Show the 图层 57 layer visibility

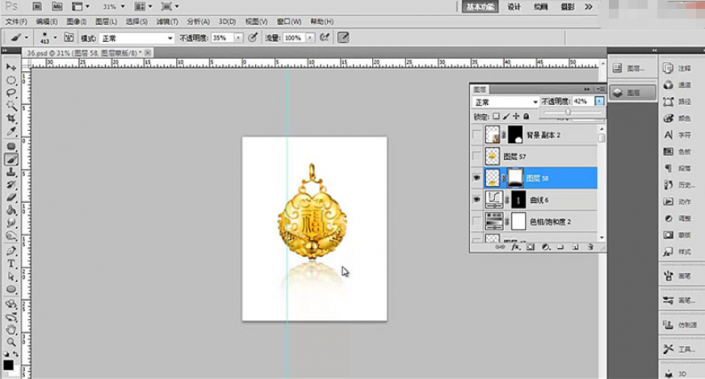(477, 156)
